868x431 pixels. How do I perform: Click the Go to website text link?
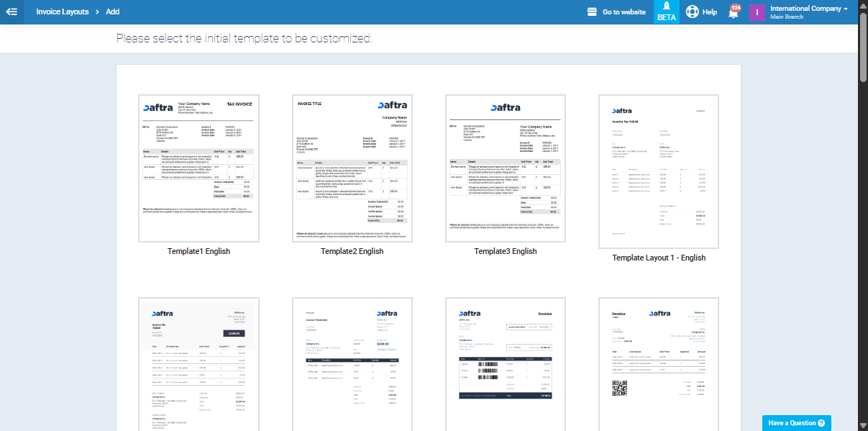623,12
